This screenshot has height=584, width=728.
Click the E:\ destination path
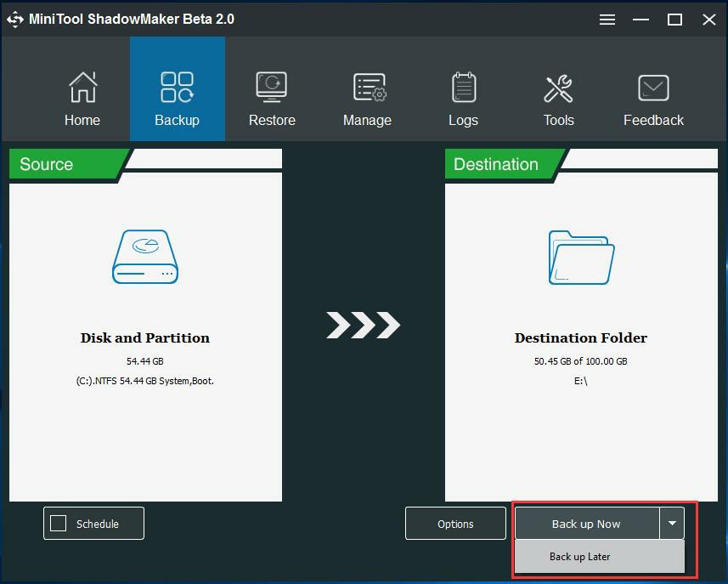tap(581, 381)
